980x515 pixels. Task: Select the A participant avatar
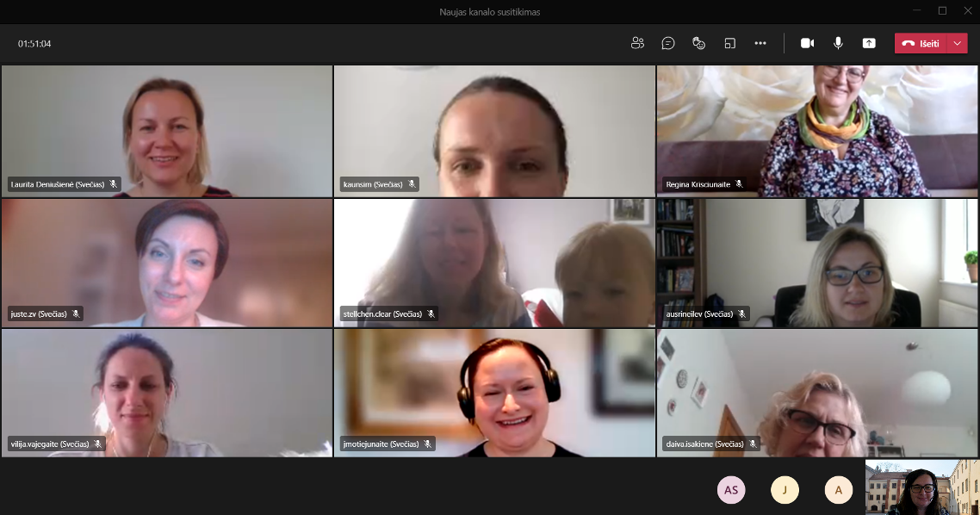tap(839, 490)
